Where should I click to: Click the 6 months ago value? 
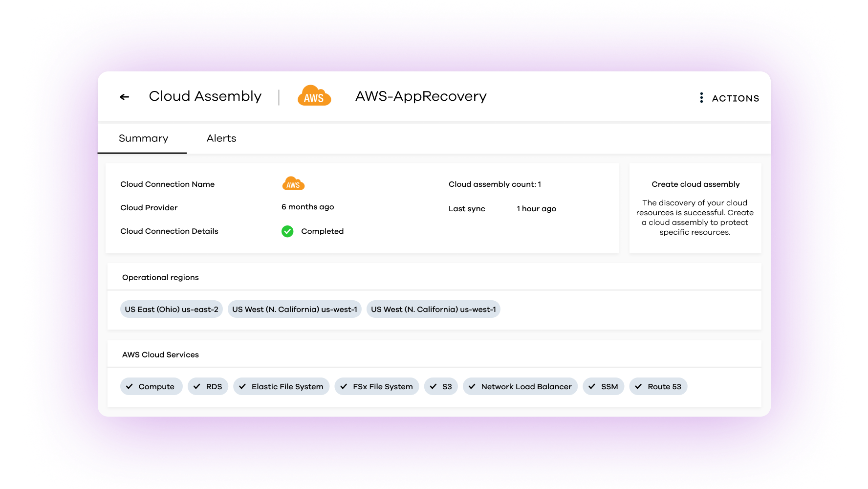pyautogui.click(x=308, y=207)
